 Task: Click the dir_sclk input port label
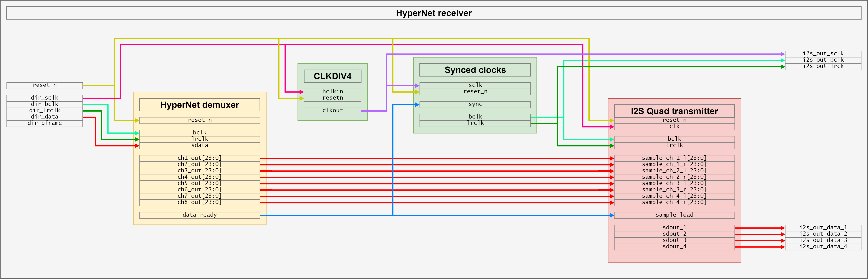point(44,98)
